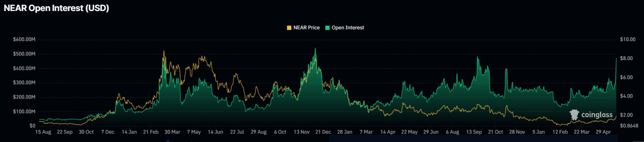Image resolution: width=644 pixels, height=142 pixels.
Task: Click the $0.8648 right axis label
Action: click(629, 126)
